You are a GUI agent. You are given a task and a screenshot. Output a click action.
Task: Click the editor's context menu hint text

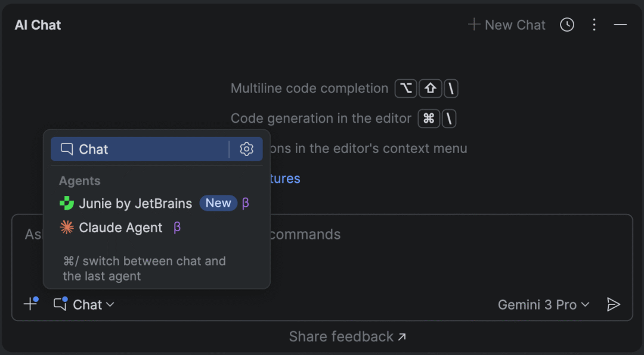[369, 148]
